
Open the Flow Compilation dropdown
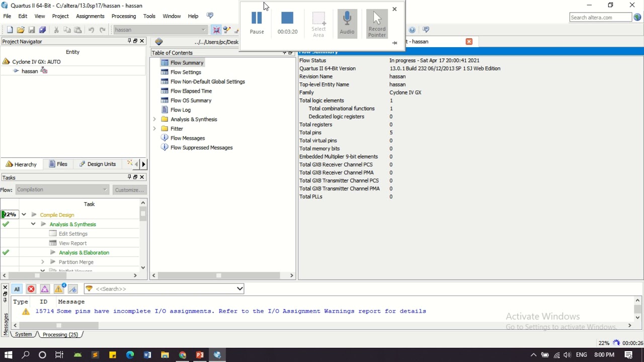point(62,190)
